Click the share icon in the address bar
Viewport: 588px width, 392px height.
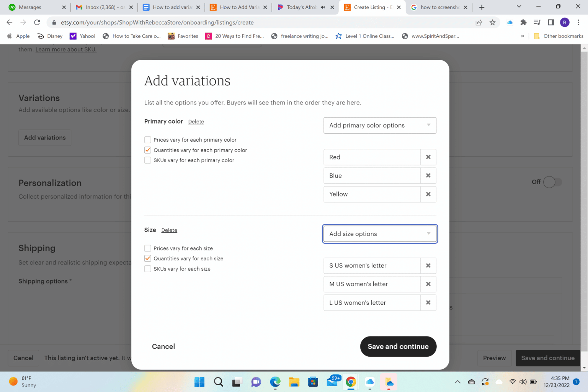479,22
